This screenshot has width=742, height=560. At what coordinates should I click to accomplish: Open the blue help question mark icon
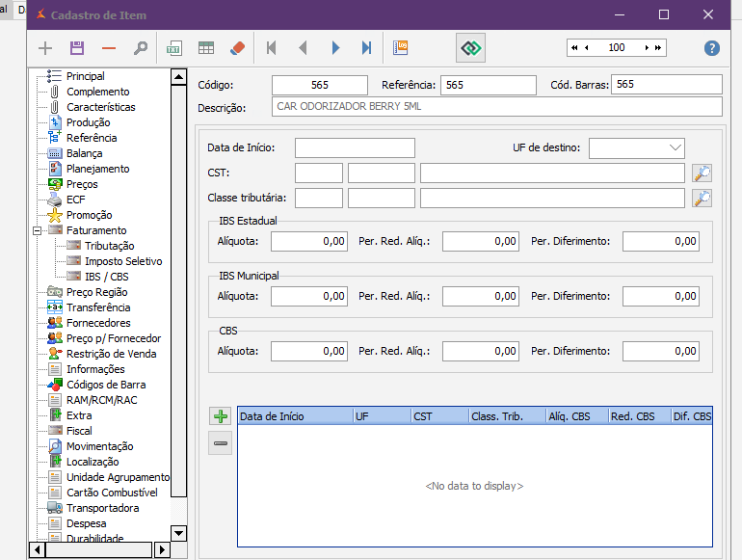[712, 48]
